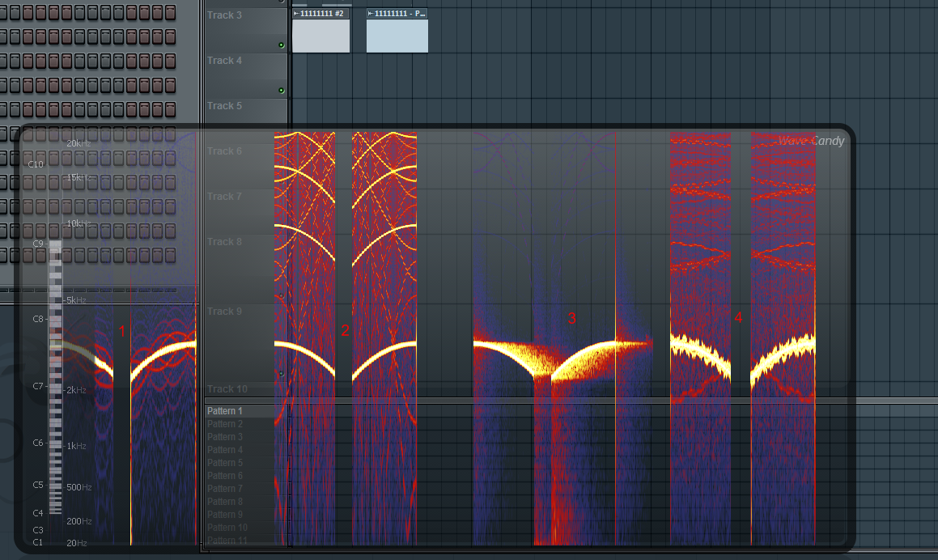Select the Track 7 header
938x560 pixels.
245,211
